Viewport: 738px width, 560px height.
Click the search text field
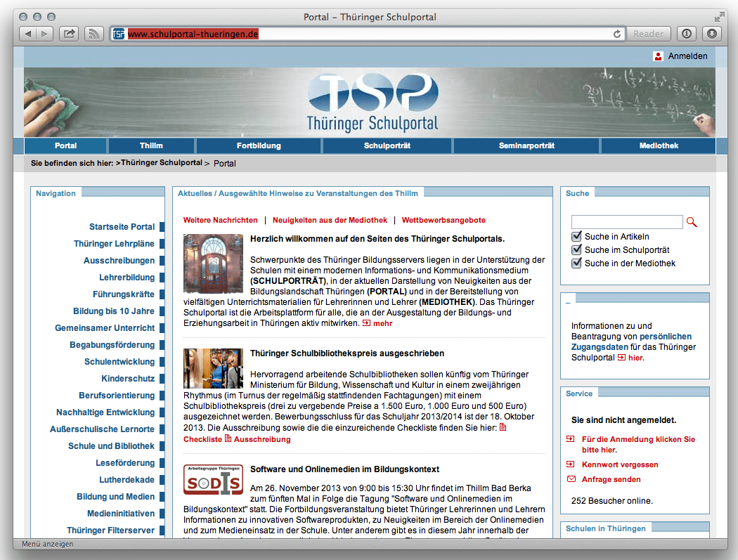(627, 222)
